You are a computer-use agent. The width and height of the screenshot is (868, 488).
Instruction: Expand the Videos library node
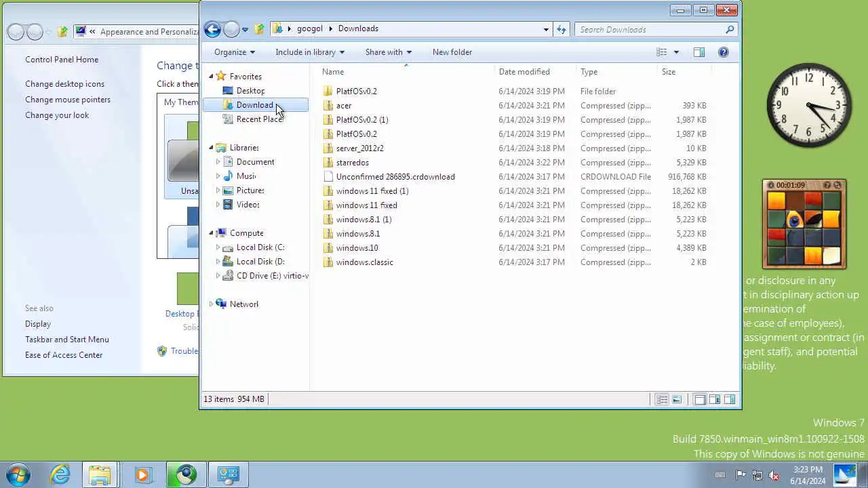[x=218, y=205]
